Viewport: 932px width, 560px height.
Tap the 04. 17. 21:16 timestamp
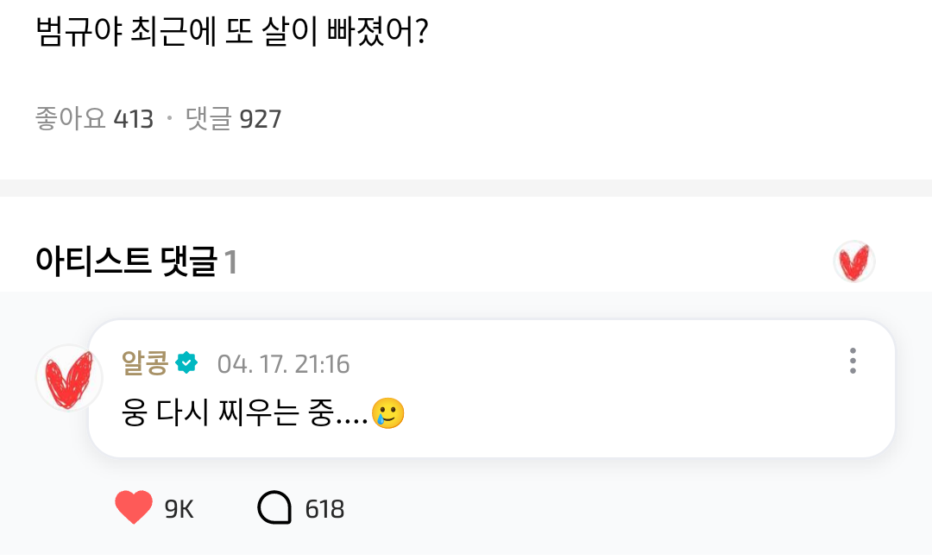click(283, 364)
